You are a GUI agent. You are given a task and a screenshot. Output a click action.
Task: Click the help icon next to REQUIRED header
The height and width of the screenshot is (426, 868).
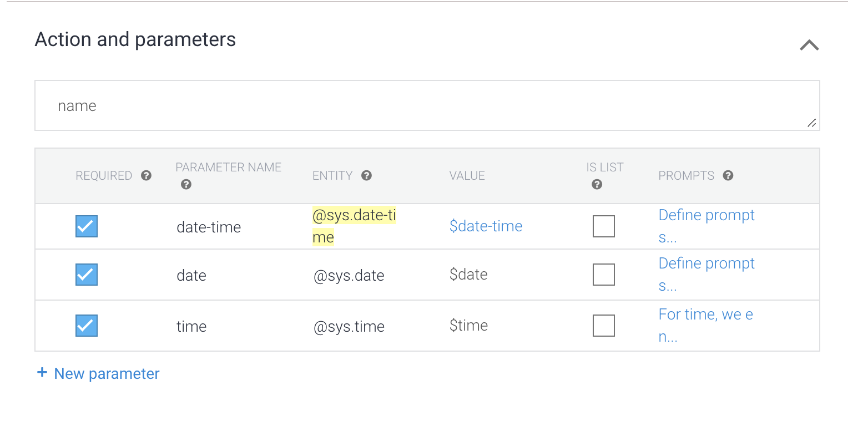click(146, 175)
